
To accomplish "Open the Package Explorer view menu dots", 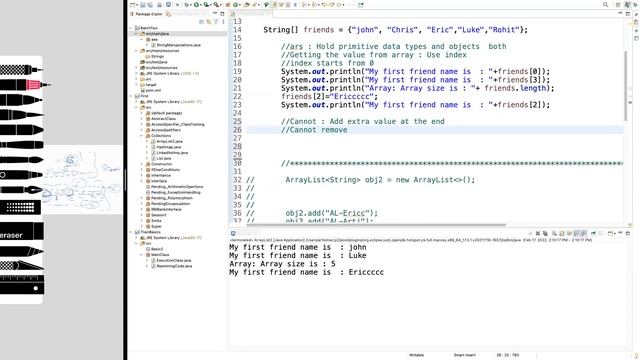I will pyautogui.click(x=223, y=22).
